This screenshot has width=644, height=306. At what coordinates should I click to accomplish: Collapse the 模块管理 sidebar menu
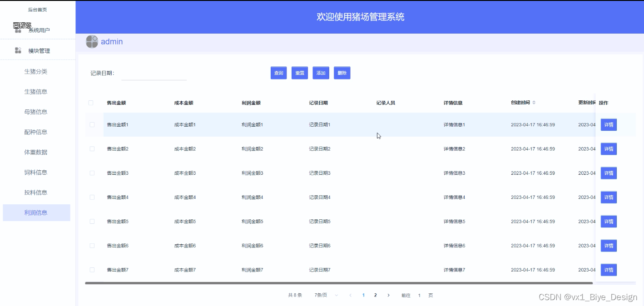point(38,50)
